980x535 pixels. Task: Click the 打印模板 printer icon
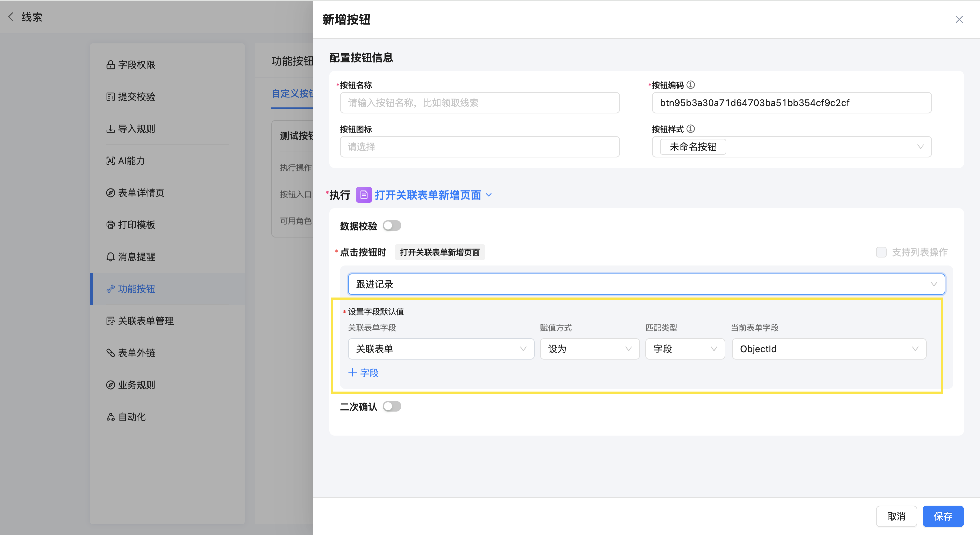point(110,225)
